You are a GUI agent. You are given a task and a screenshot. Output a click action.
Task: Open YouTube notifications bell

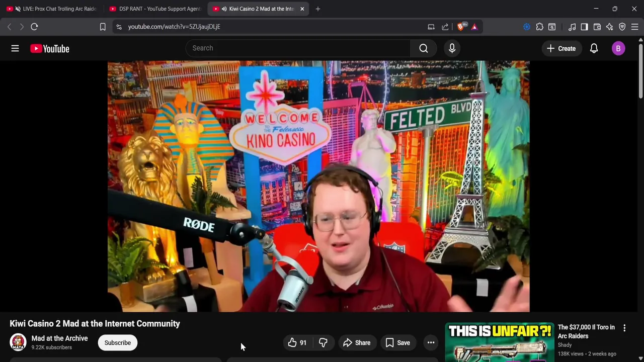pyautogui.click(x=594, y=48)
